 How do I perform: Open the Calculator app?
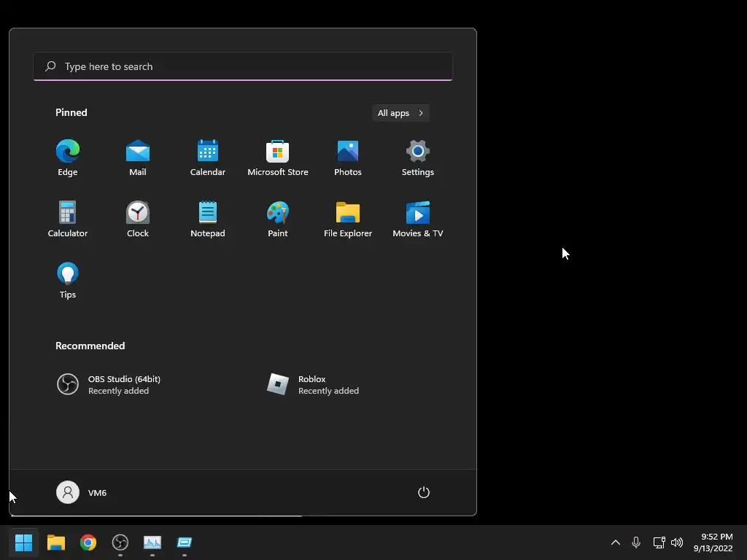click(x=68, y=219)
